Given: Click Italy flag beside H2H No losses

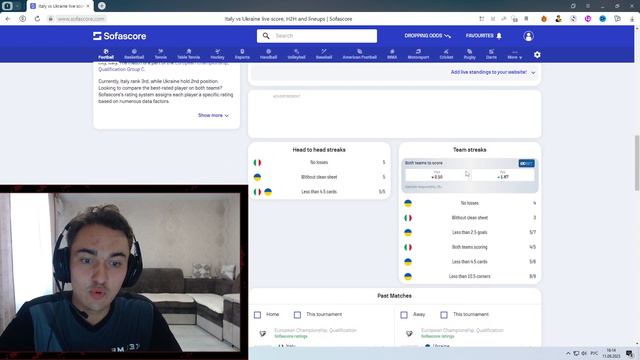Looking at the screenshot, I should click(x=257, y=162).
